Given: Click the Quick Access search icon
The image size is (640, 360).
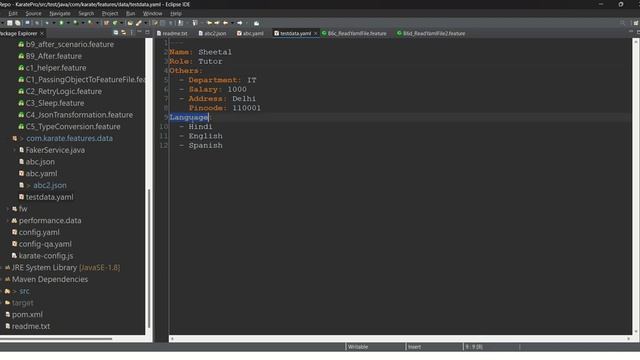Looking at the screenshot, I should click(x=622, y=23).
